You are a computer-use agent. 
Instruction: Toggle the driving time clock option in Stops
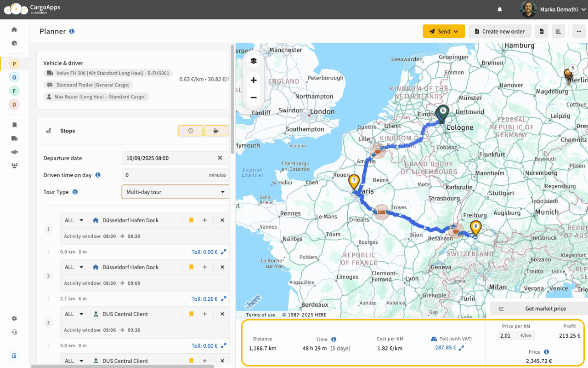pyautogui.click(x=190, y=130)
